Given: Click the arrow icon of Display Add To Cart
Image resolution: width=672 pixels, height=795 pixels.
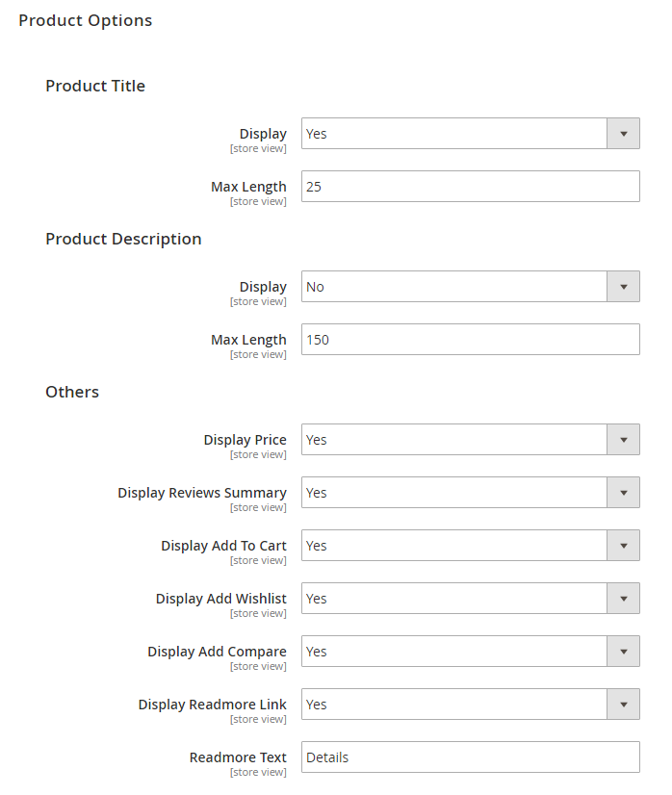Looking at the screenshot, I should pos(623,546).
